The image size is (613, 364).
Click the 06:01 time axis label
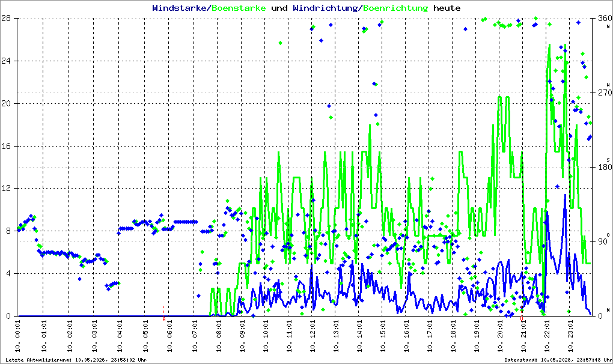[169, 336]
